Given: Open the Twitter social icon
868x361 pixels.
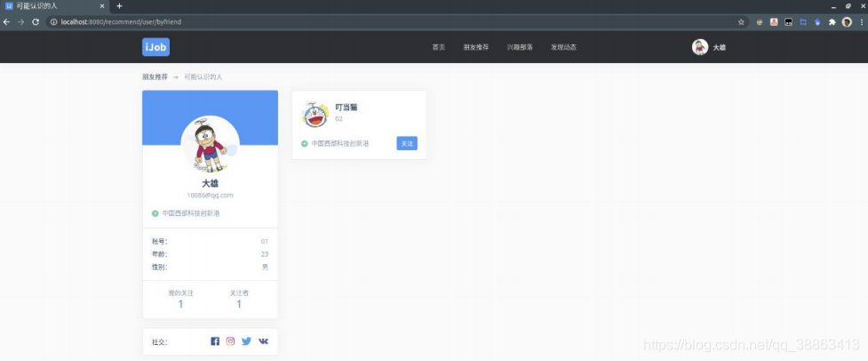Looking at the screenshot, I should 246,341.
